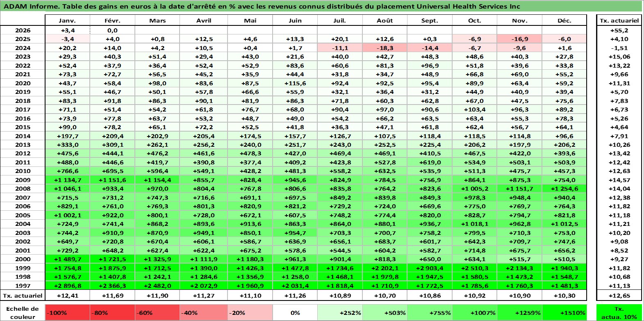This screenshot has width=644, height=321.
Task: Click the +14,57 actuarial rate for 2009
Action: [x=619, y=180]
